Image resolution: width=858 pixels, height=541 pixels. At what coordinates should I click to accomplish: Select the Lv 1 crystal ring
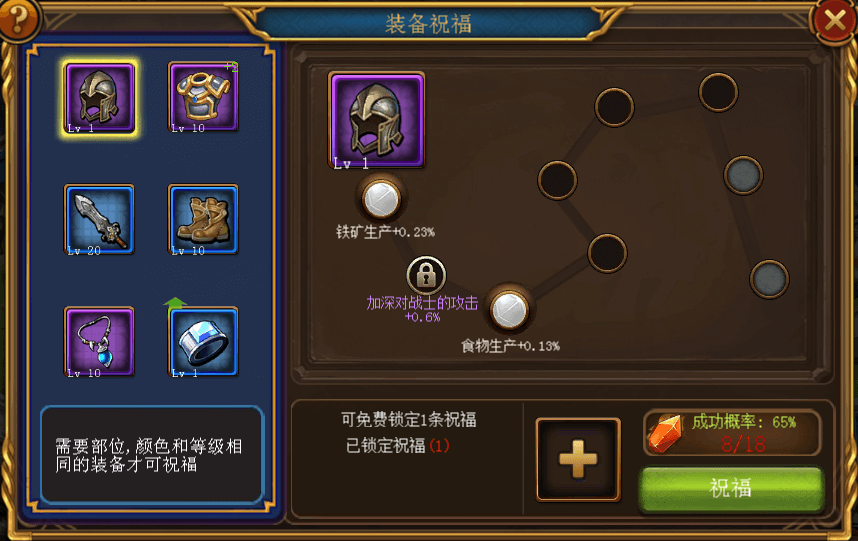pyautogui.click(x=203, y=342)
